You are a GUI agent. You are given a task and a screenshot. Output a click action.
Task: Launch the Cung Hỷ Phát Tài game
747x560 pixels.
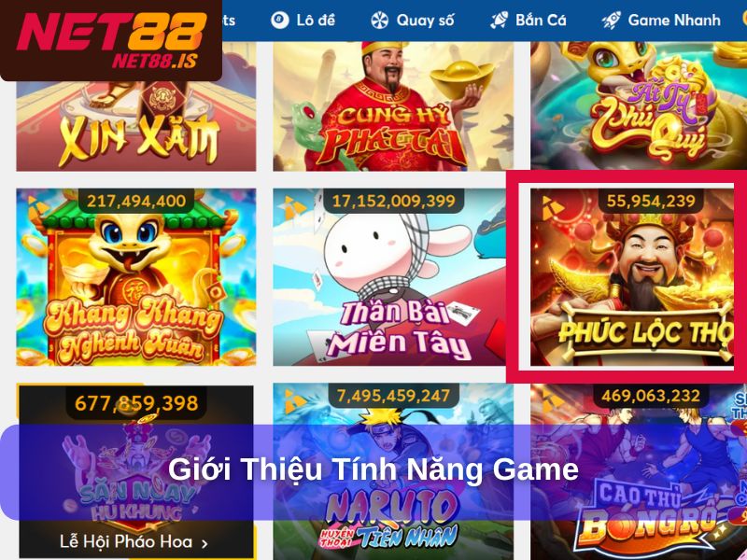pyautogui.click(x=393, y=106)
